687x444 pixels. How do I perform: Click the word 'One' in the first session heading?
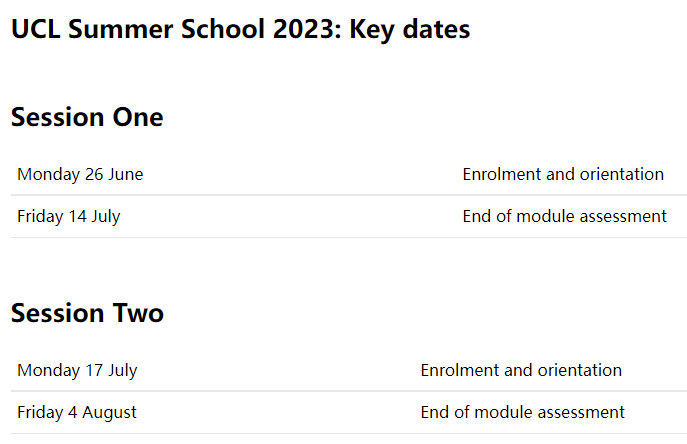(x=137, y=117)
